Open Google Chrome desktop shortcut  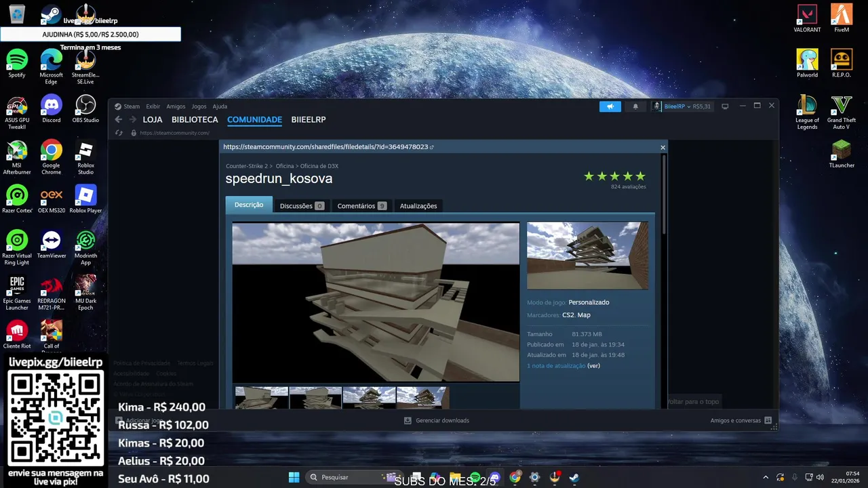[52, 157]
